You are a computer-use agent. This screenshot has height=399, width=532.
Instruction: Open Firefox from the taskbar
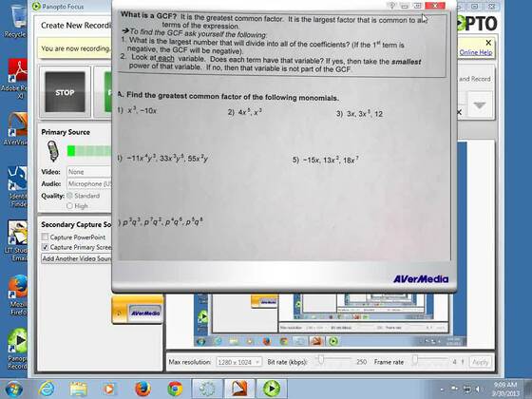tap(142, 389)
